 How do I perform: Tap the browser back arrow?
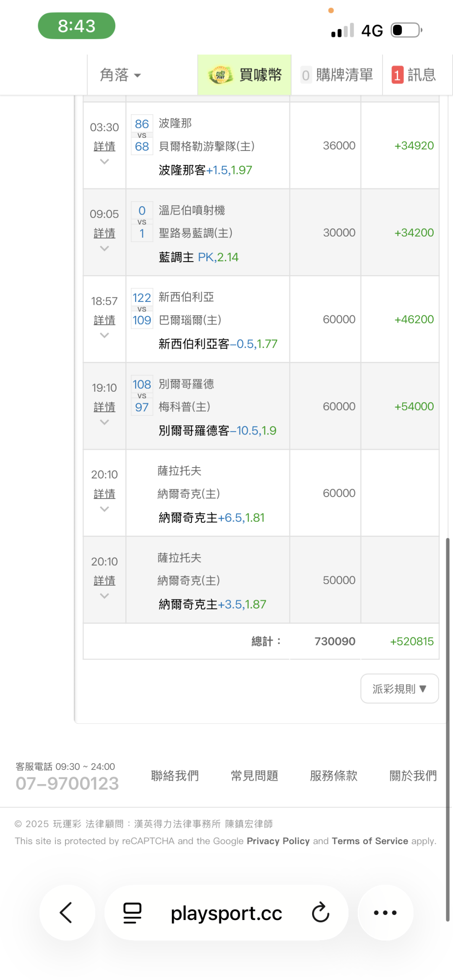coord(67,912)
